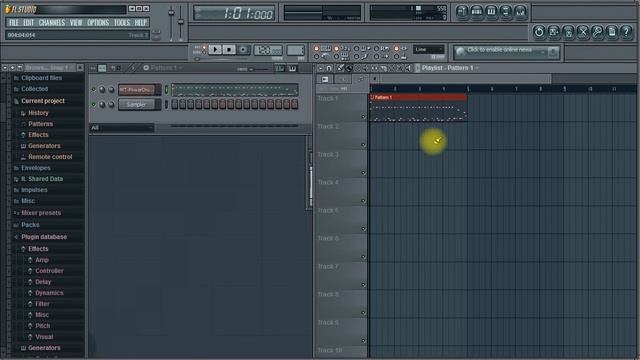The height and width of the screenshot is (360, 640).
Task: Expand the Packs folder in browser
Action: pos(30,225)
